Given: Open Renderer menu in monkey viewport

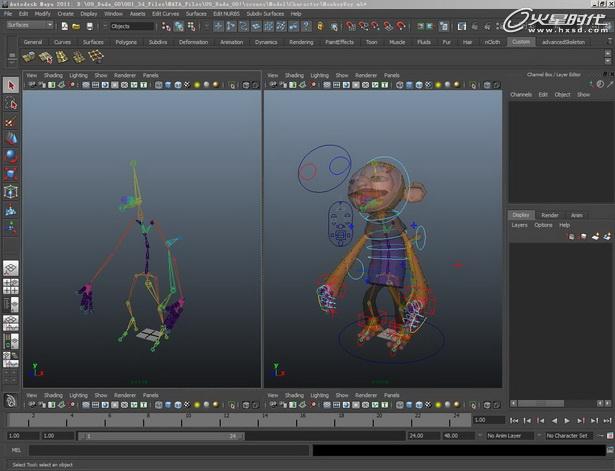Looking at the screenshot, I should point(366,75).
